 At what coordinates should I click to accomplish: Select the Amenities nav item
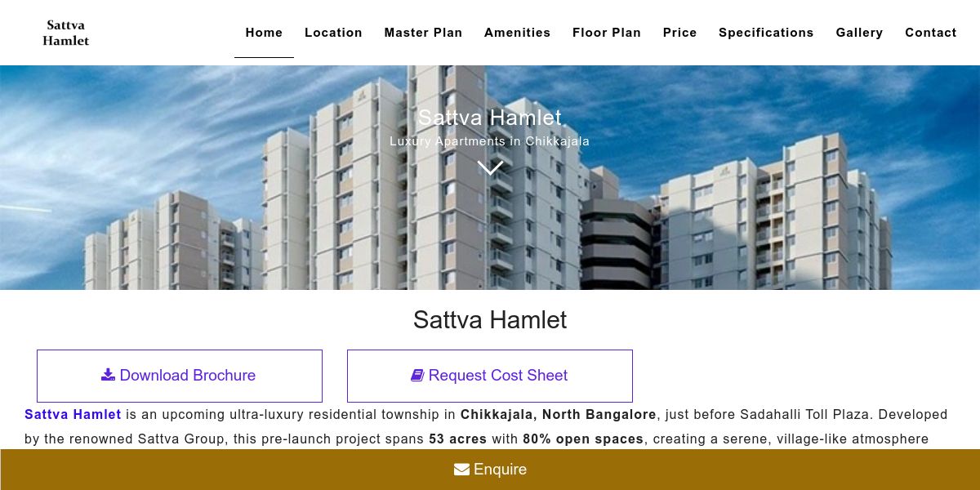click(517, 33)
